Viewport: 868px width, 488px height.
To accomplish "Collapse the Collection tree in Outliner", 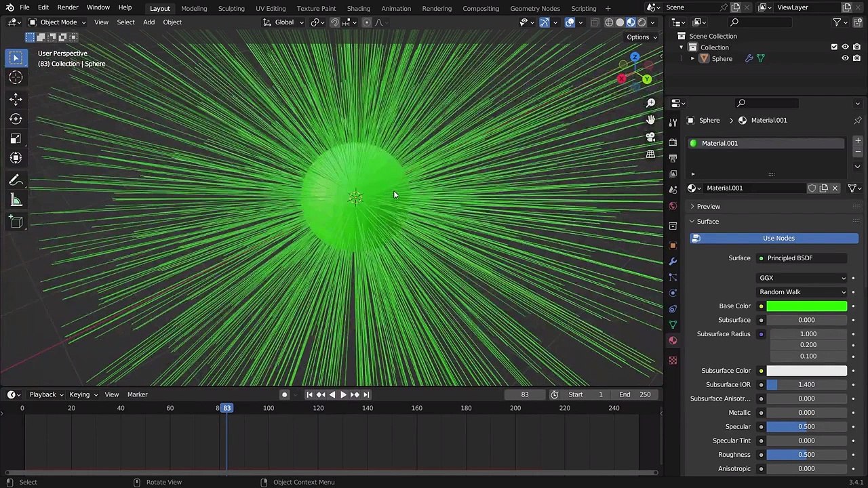I will pos(682,47).
